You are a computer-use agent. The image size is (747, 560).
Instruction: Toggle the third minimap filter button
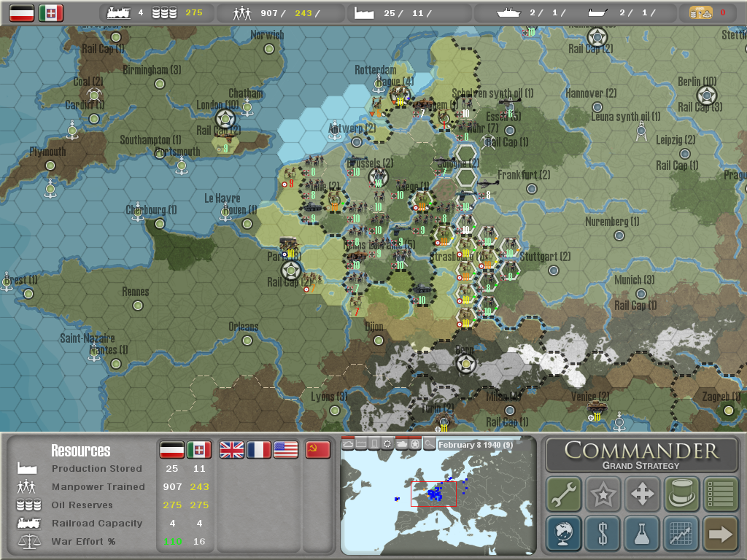pos(374,444)
